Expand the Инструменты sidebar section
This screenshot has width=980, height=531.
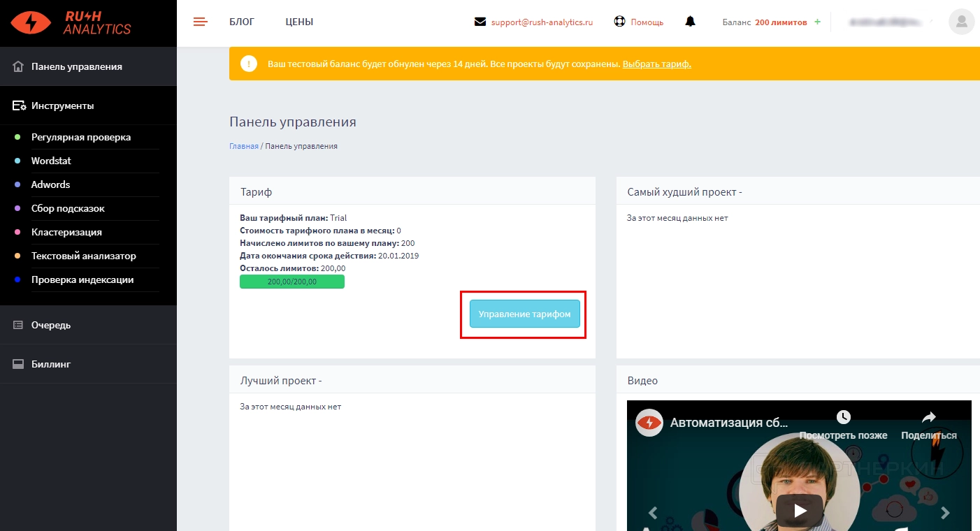point(88,106)
